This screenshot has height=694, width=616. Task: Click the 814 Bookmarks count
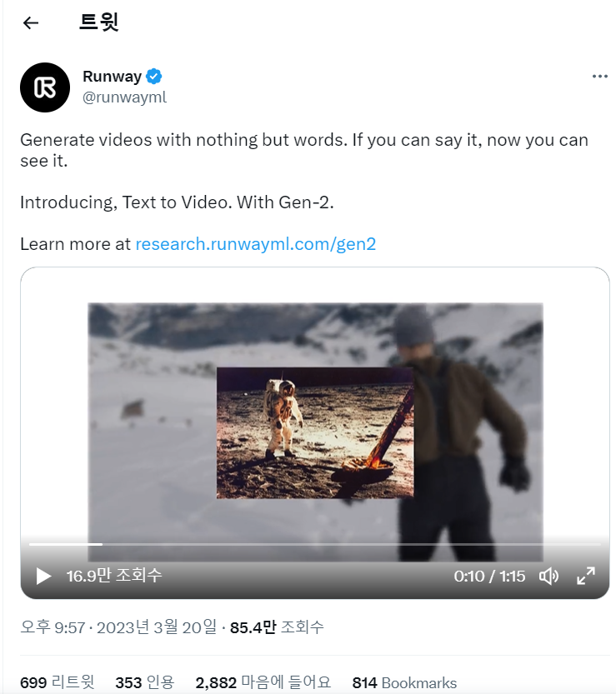[x=404, y=682]
